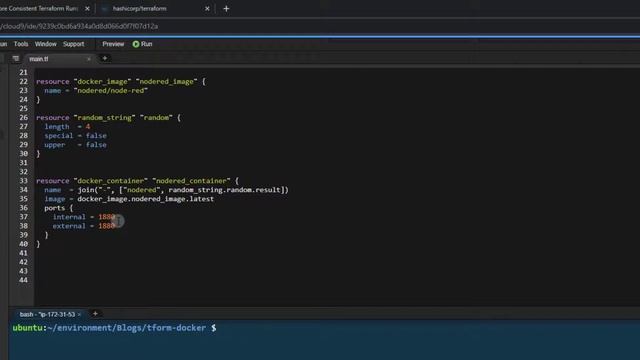Select the bash terminal tab
The image size is (640, 360).
(47, 314)
